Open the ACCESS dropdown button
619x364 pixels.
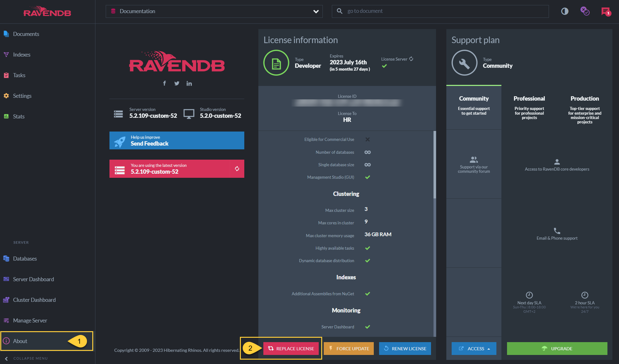tap(474, 348)
